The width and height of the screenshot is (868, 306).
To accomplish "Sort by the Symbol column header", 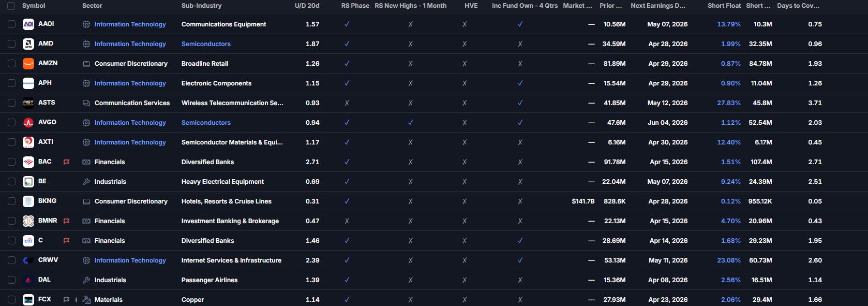I will 34,6.
